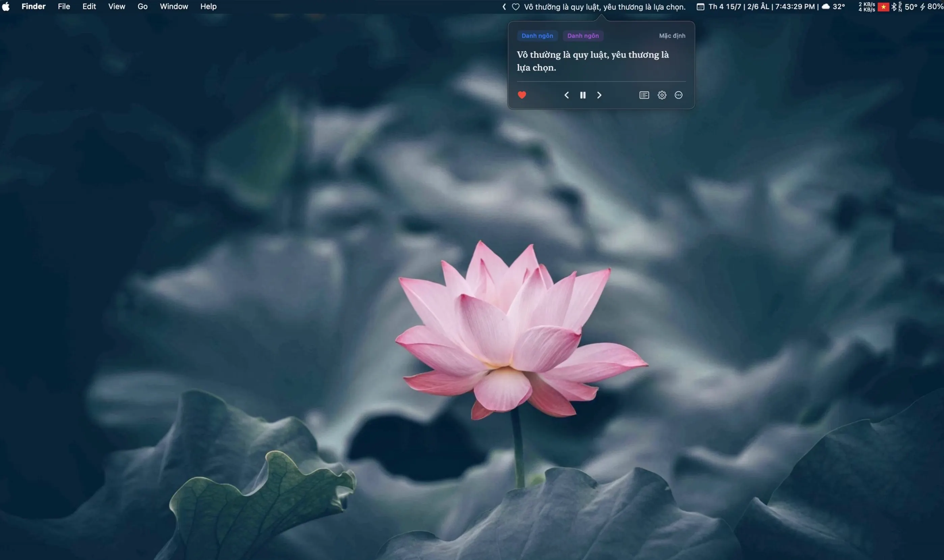The height and width of the screenshot is (560, 944).
Task: Open the Bluetooth menu bar icon
Action: pyautogui.click(x=893, y=7)
